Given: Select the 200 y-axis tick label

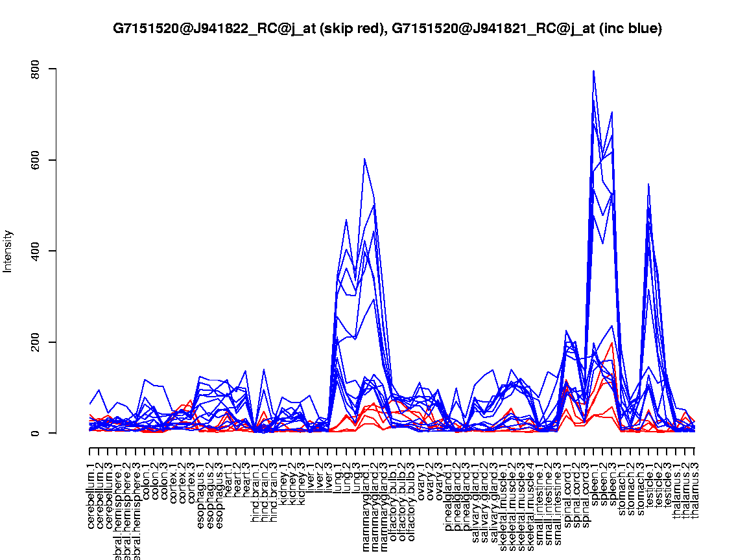Looking at the screenshot, I should click(36, 342).
